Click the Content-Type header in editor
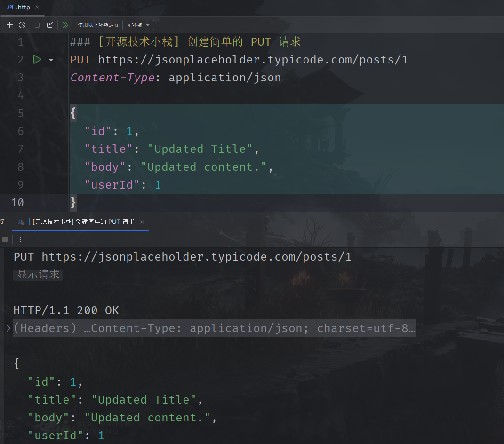This screenshot has height=444, width=504. pos(112,78)
